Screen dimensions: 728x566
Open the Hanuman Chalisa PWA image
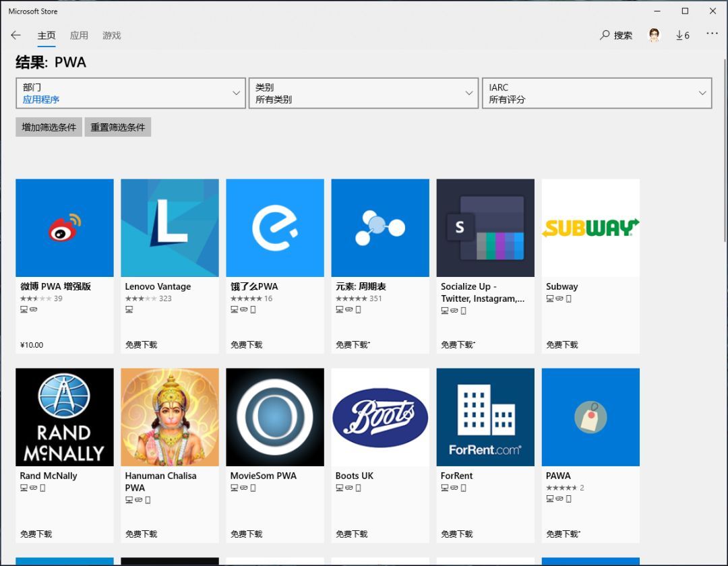click(x=170, y=417)
